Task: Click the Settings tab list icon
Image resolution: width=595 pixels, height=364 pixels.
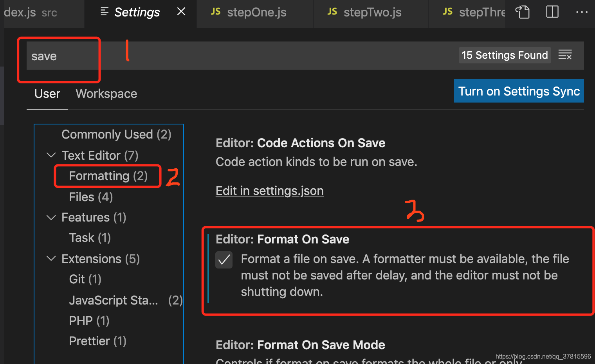Action: pos(104,12)
